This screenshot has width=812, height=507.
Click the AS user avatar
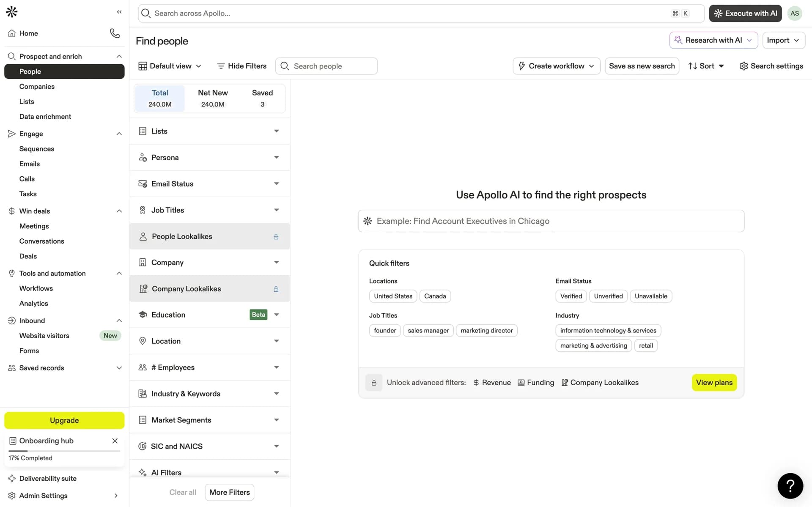(795, 13)
